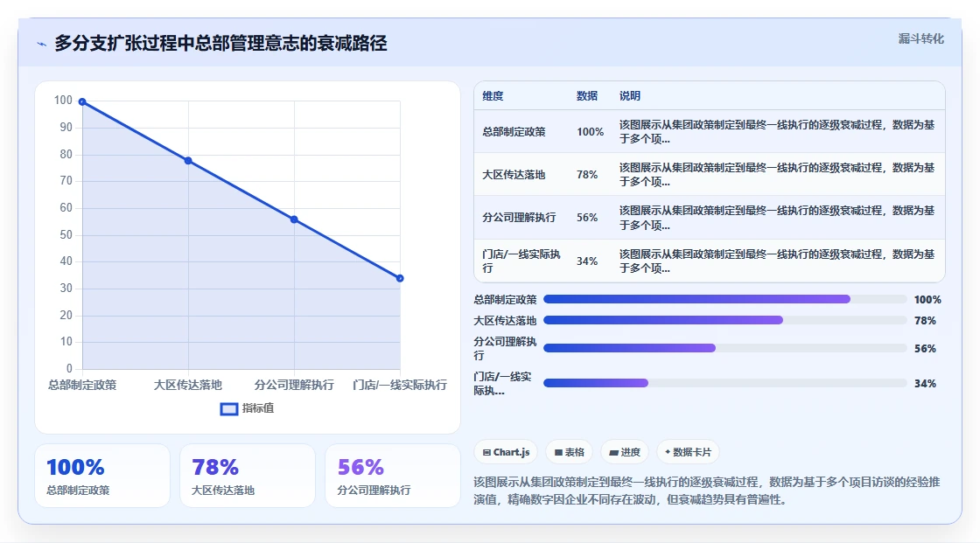This screenshot has height=543, width=980.
Task: Click the 100% cell in the table
Action: tap(590, 132)
